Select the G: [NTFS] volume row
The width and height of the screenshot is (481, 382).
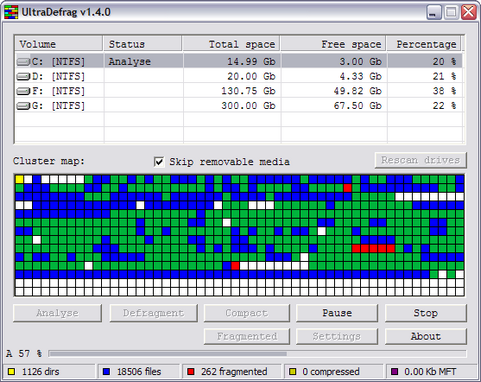[x=239, y=106]
